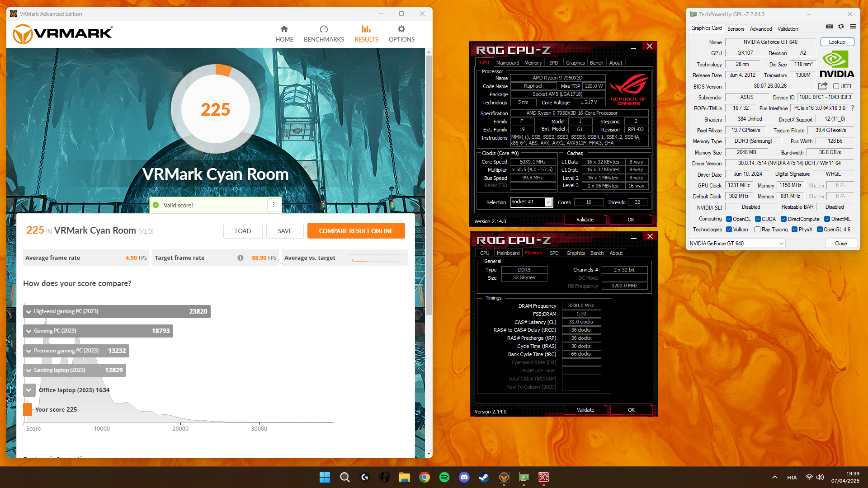Image resolution: width=868 pixels, height=488 pixels.
Task: Open the NVIDIA GeForce GT 640 GPU dropdown
Action: coord(736,244)
